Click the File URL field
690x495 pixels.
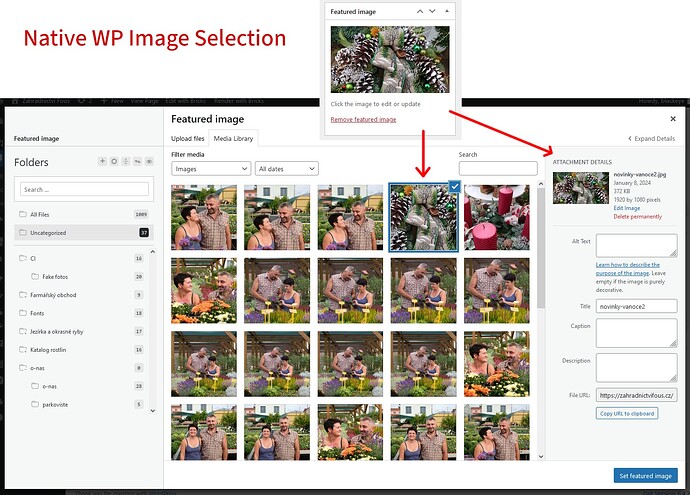pos(636,395)
